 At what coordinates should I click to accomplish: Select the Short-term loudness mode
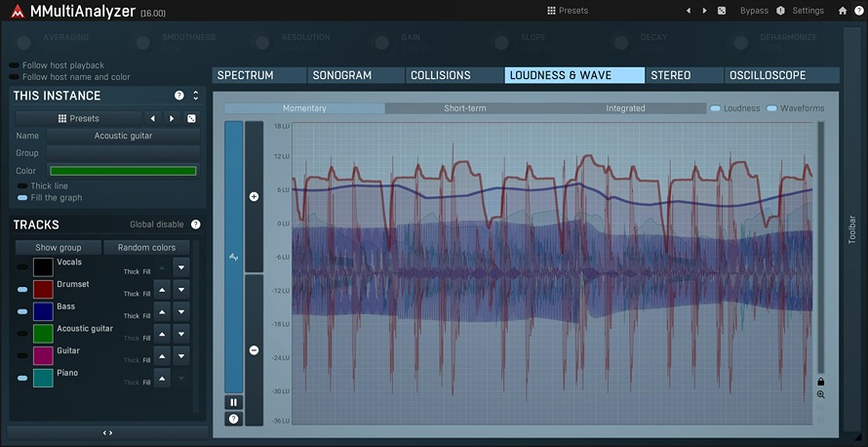[x=464, y=108]
